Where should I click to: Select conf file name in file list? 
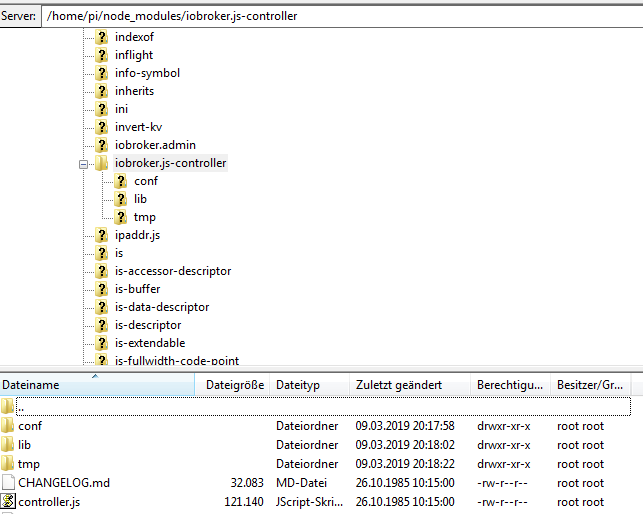[30, 426]
